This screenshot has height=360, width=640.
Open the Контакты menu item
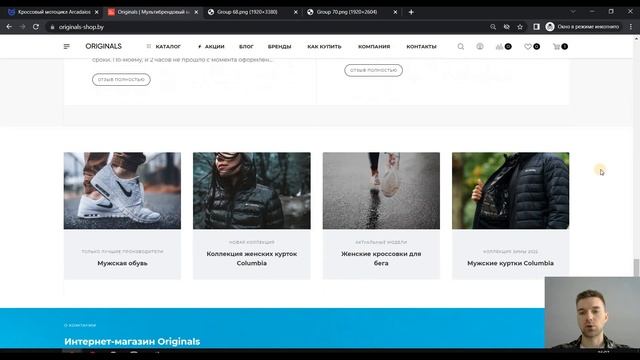coord(422,47)
